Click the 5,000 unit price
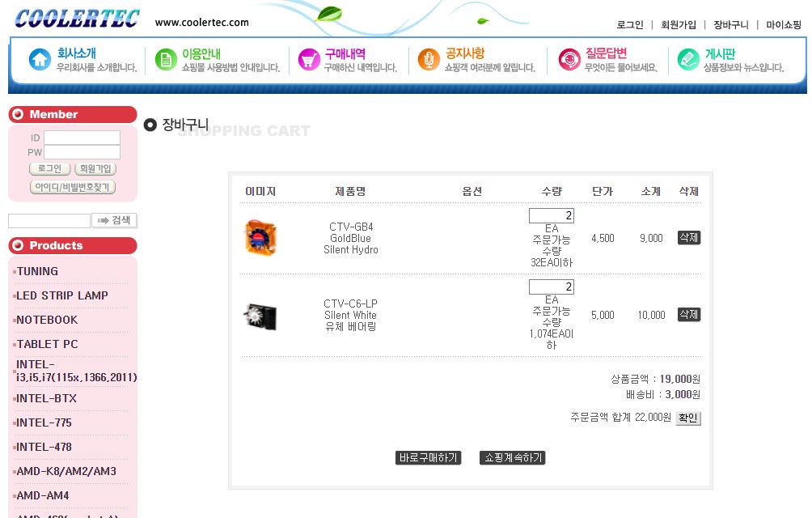This screenshot has width=812, height=518. 603,315
